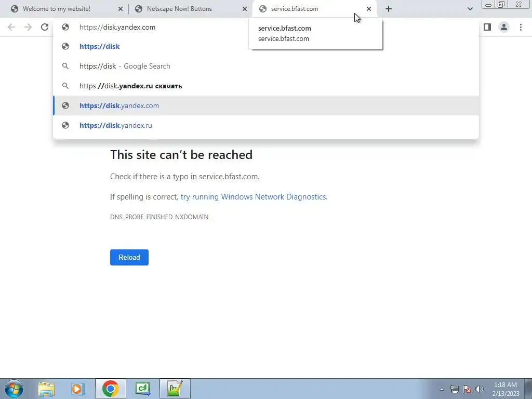
Task: Open the Action Center flag icon
Action: pos(467,389)
